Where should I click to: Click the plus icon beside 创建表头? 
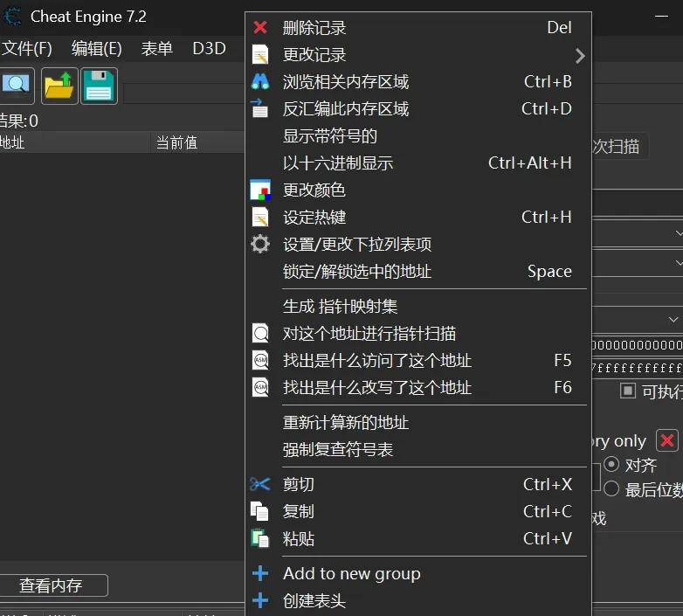pos(260,600)
